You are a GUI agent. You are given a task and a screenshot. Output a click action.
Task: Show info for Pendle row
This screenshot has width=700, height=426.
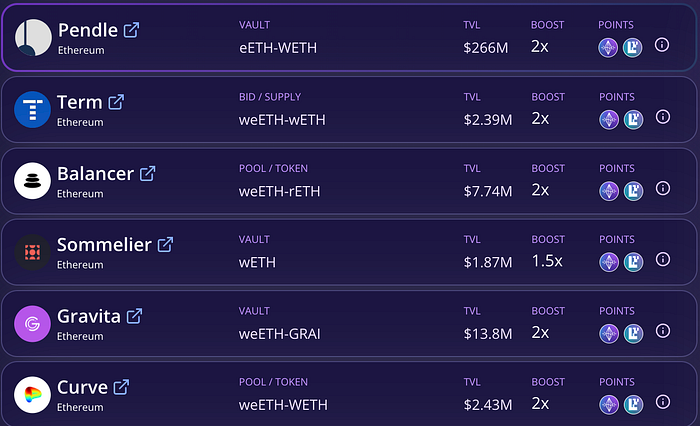(662, 45)
